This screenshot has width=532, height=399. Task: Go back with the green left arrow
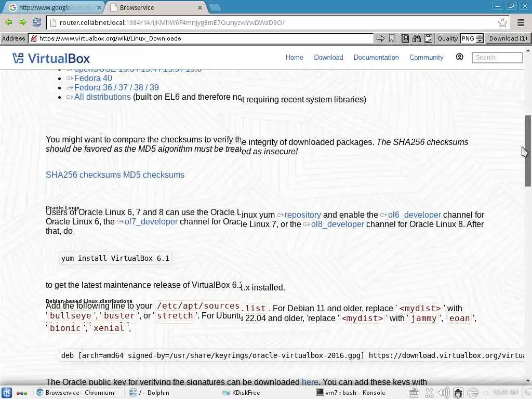(8, 22)
